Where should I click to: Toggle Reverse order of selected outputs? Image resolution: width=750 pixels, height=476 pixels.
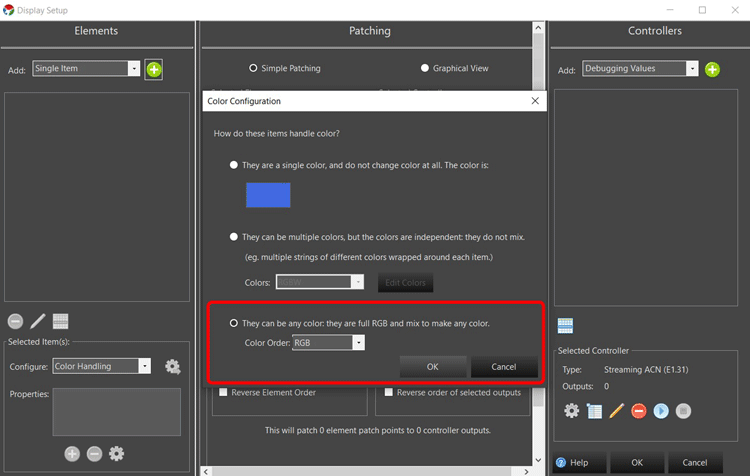[x=388, y=392]
